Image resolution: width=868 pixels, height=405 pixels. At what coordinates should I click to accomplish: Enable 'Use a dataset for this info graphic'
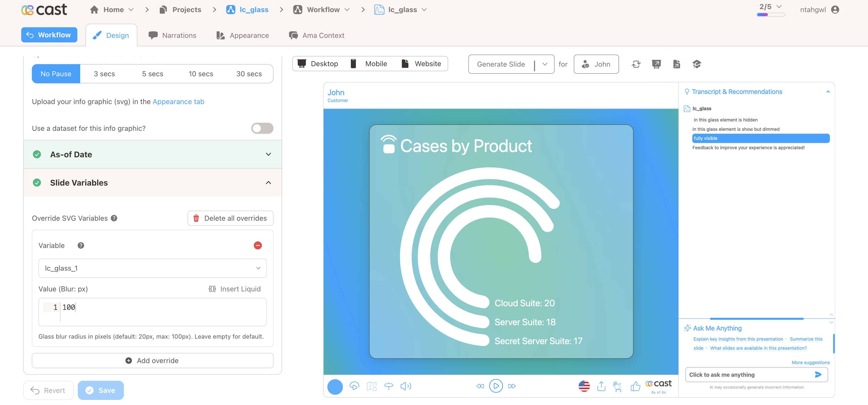click(262, 128)
